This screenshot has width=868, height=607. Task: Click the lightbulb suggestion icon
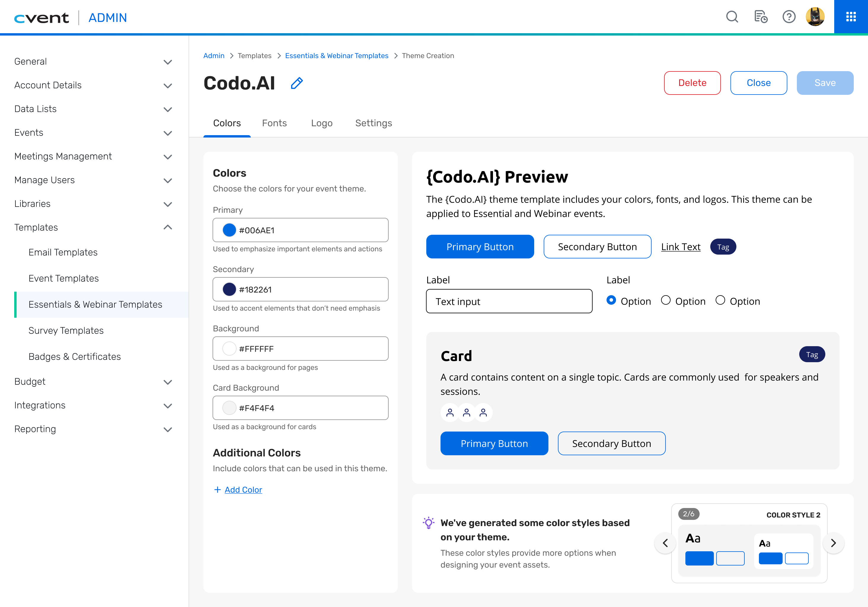tap(428, 523)
